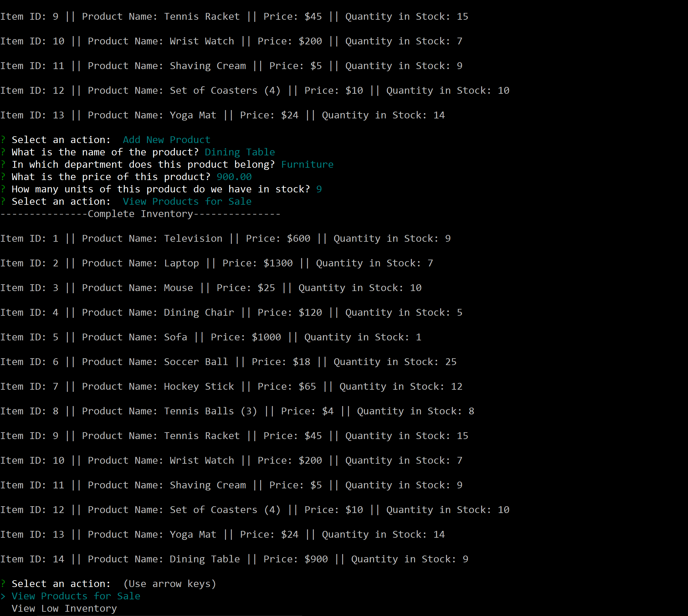The height and width of the screenshot is (616, 688).
Task: Click the '>' pointer beside View Products for Sale
Action: [3, 596]
